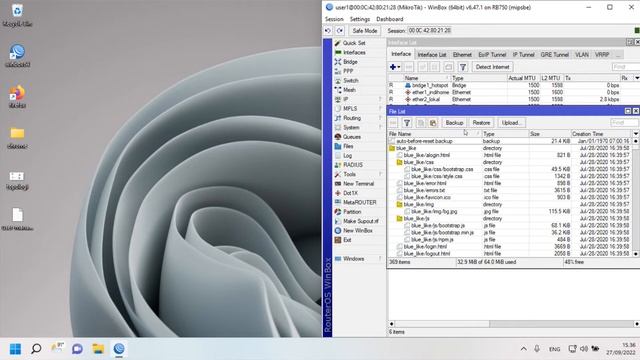The height and width of the screenshot is (360, 640).
Task: Open Queues in the sidebar
Action: pyautogui.click(x=351, y=137)
